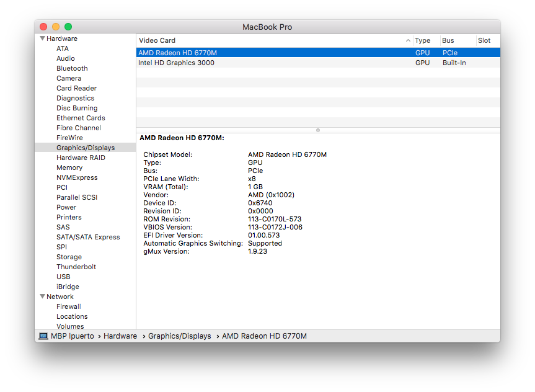Select SPI in the sidebar
Image resolution: width=535 pixels, height=392 pixels.
[61, 246]
